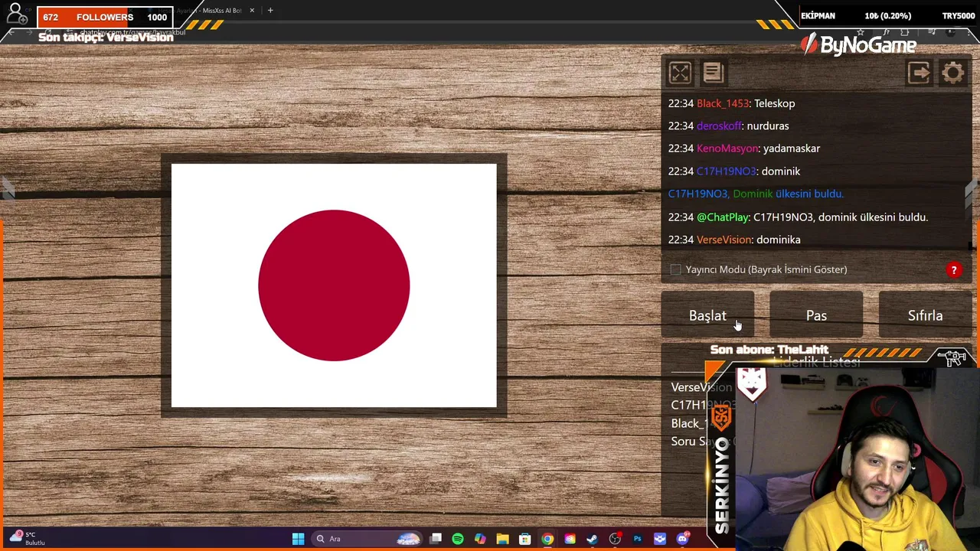Switch to Google Chrome in the taskbar
This screenshot has width=980, height=551.
tap(547, 539)
